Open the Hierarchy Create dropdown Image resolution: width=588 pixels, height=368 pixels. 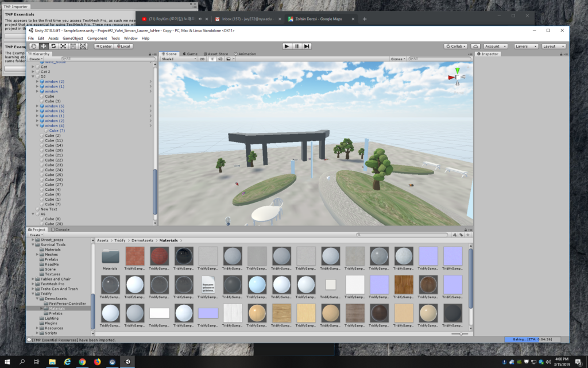[x=36, y=59]
